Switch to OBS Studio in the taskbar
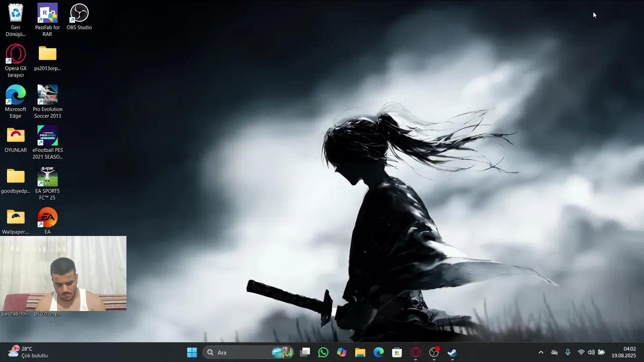 pyautogui.click(x=434, y=352)
